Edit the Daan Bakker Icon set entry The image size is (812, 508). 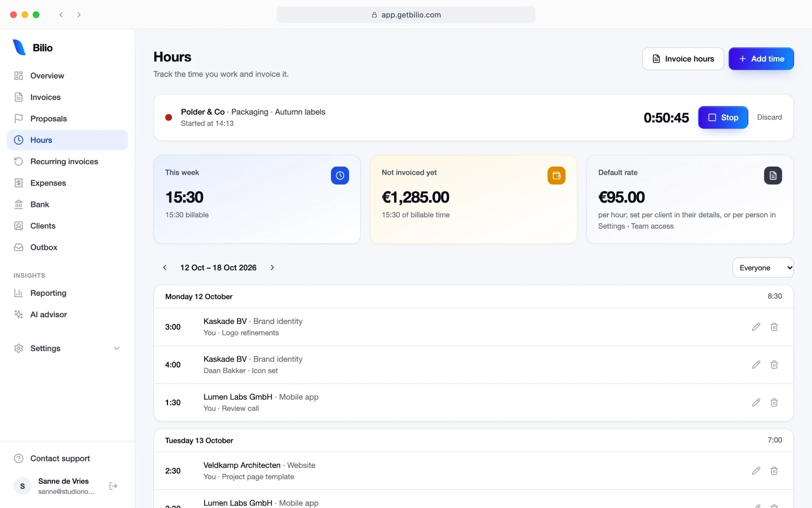[756, 365]
